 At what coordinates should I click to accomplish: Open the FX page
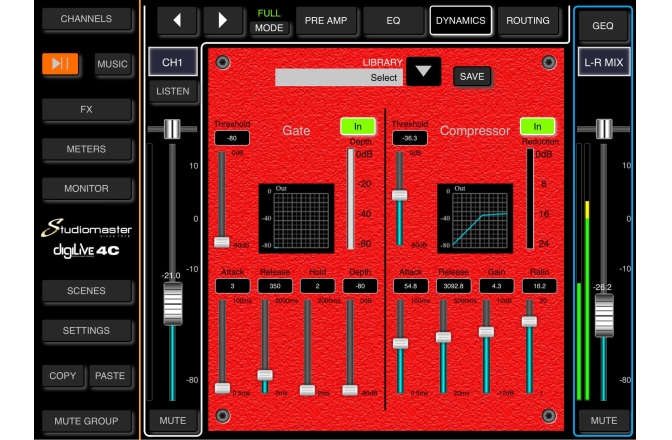(x=86, y=109)
